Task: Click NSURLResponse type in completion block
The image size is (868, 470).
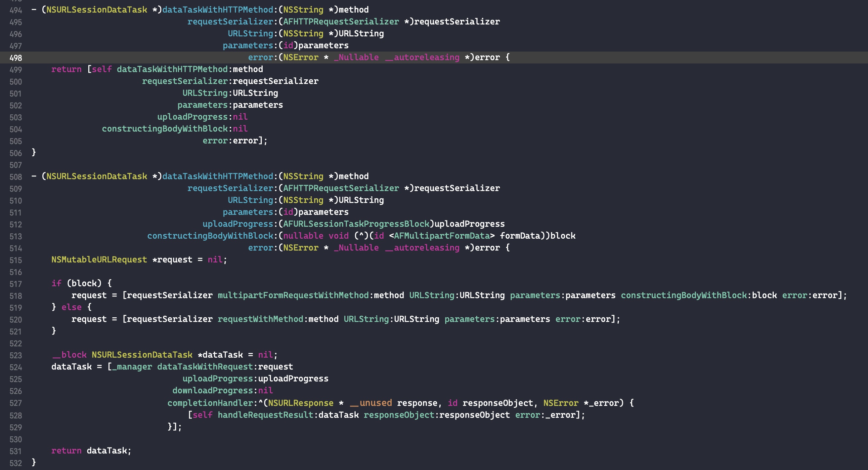Action: [301, 403]
